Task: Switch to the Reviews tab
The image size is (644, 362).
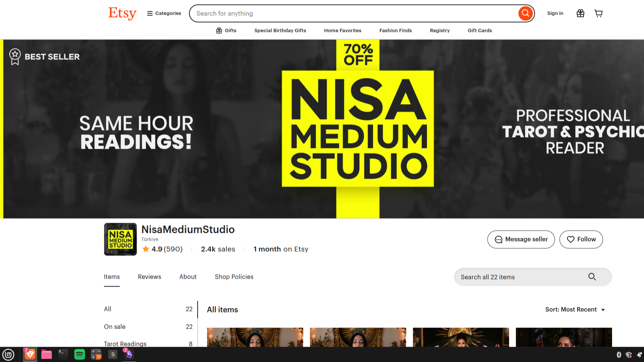Action: point(150,277)
